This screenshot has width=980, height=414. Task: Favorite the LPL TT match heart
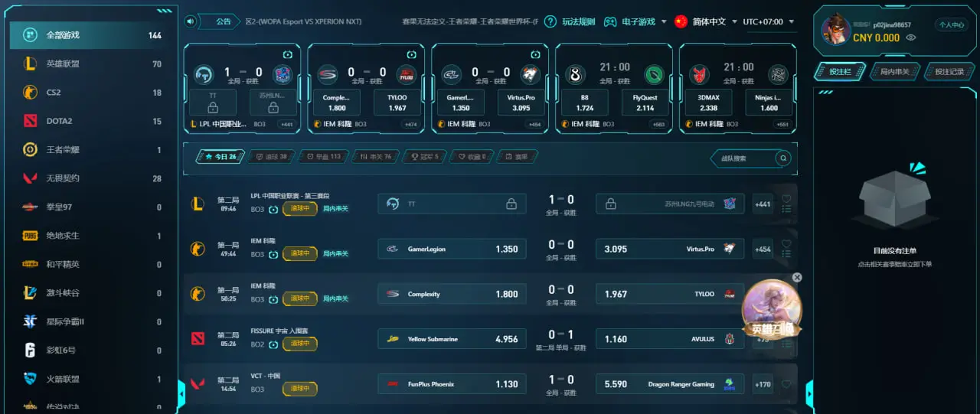[x=786, y=198]
